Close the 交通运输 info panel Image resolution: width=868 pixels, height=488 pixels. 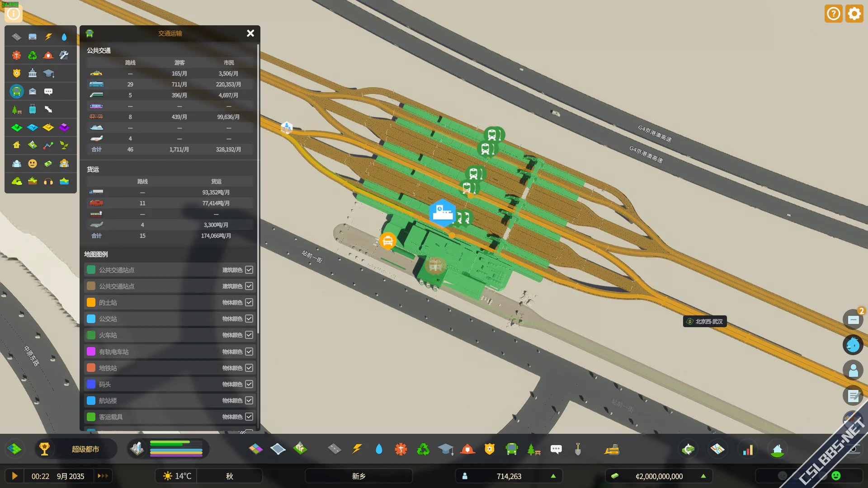tap(250, 33)
